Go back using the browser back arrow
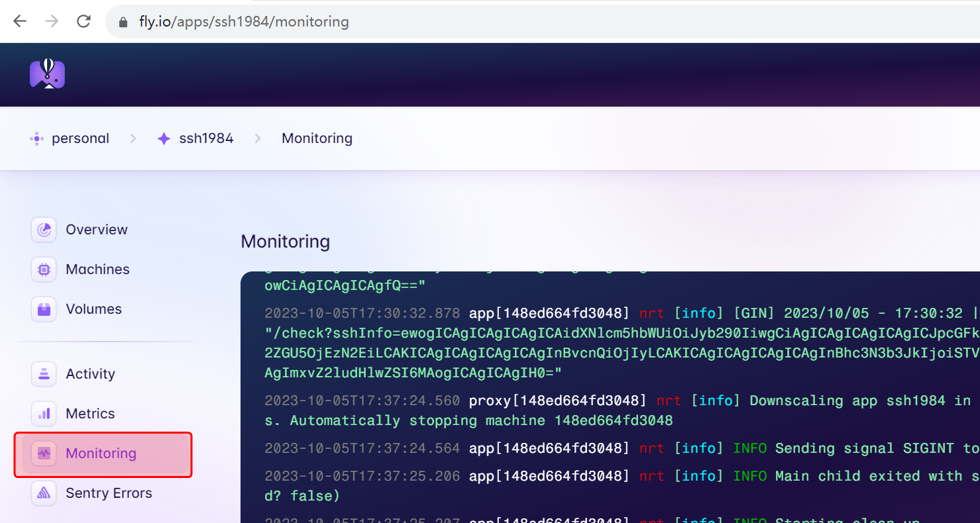Image resolution: width=980 pixels, height=523 pixels. 20,21
